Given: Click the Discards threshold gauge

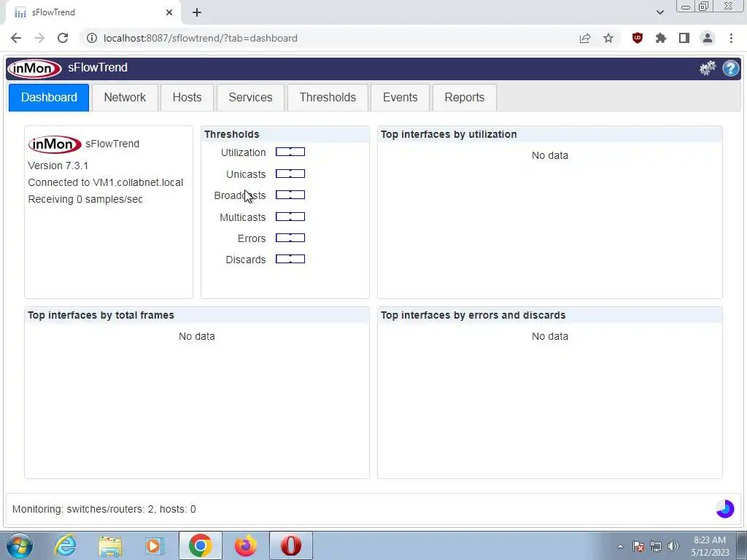Looking at the screenshot, I should pos(290,259).
